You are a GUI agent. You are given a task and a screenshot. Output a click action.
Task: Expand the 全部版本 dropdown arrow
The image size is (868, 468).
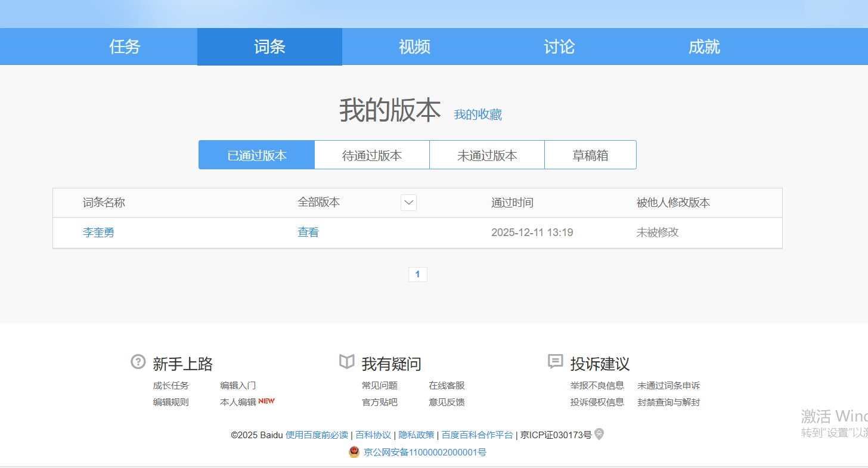(408, 203)
